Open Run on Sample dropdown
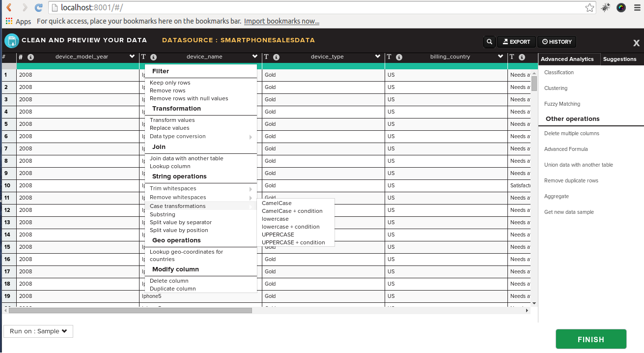 [x=38, y=331]
